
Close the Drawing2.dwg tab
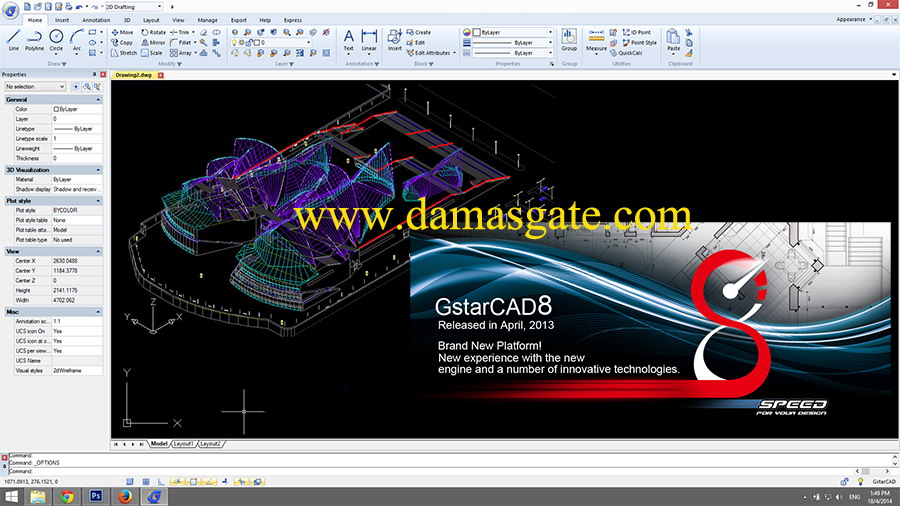161,75
